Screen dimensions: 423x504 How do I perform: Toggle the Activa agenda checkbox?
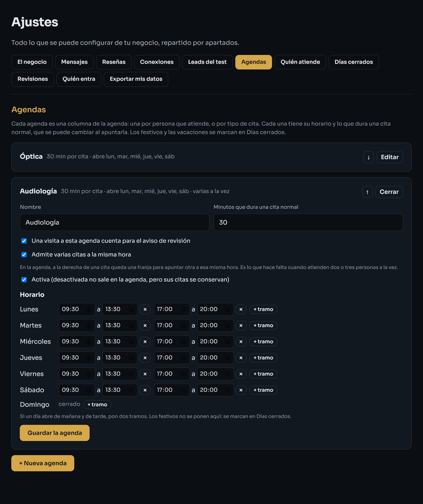[x=24, y=280]
